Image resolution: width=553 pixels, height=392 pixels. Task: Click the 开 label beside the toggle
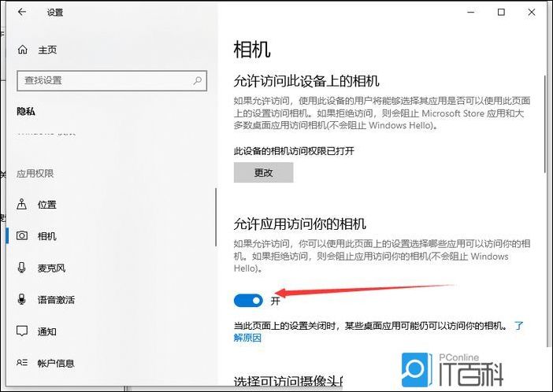point(276,301)
